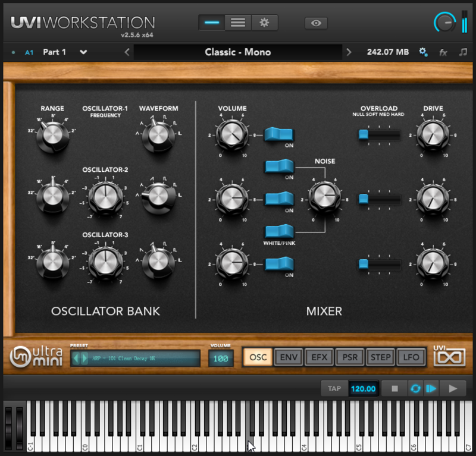Click the second Drive knob
476x456 pixels.
pyautogui.click(x=433, y=199)
